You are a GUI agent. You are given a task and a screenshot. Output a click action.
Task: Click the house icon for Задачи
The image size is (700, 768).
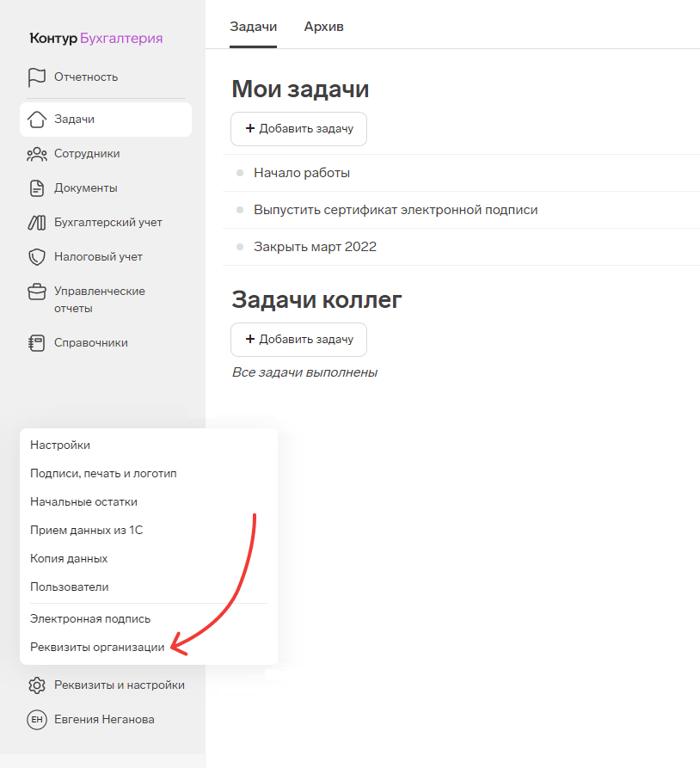pos(36,120)
